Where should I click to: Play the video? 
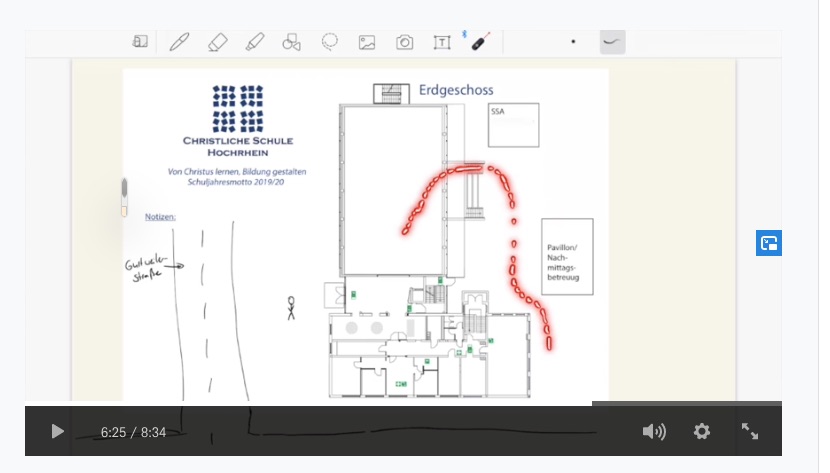click(x=57, y=431)
